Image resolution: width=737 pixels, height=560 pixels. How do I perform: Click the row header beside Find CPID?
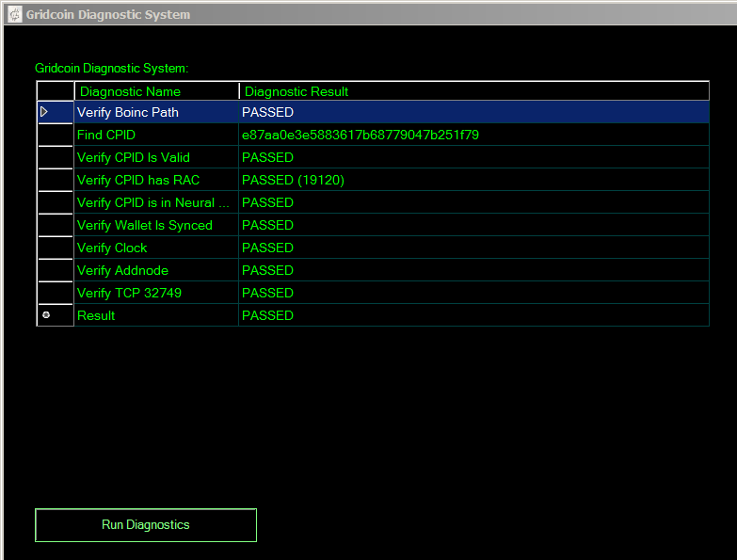[x=55, y=135]
